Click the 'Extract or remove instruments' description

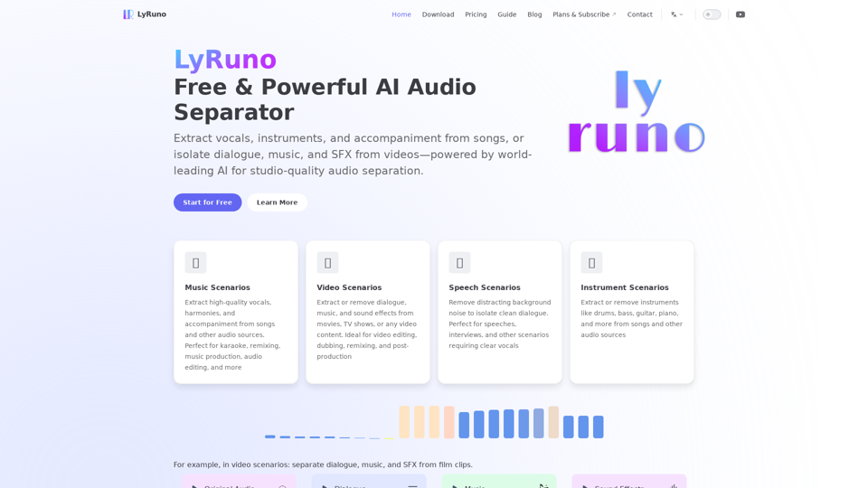click(x=632, y=319)
